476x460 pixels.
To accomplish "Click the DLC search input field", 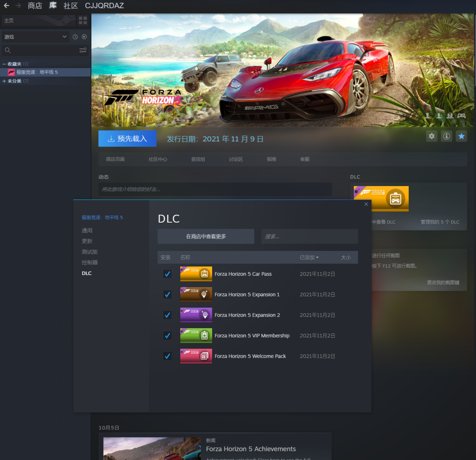I will 309,236.
